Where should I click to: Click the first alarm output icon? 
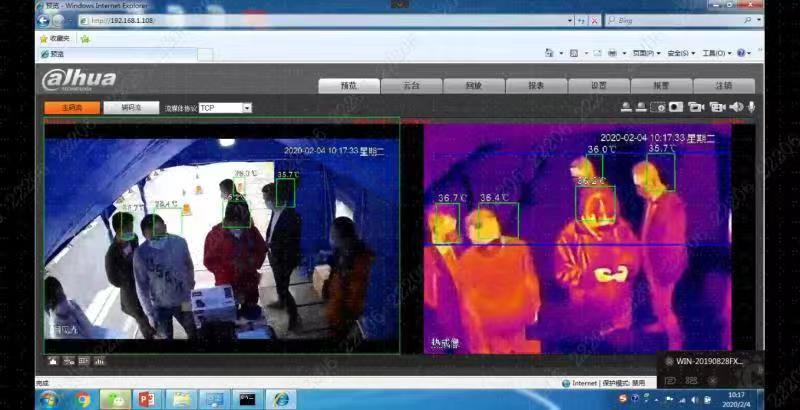click(626, 107)
